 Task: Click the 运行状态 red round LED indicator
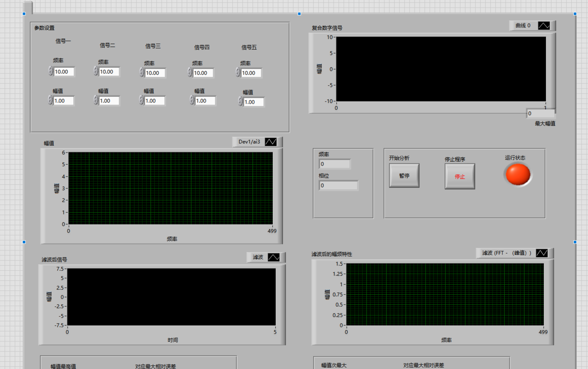point(518,175)
